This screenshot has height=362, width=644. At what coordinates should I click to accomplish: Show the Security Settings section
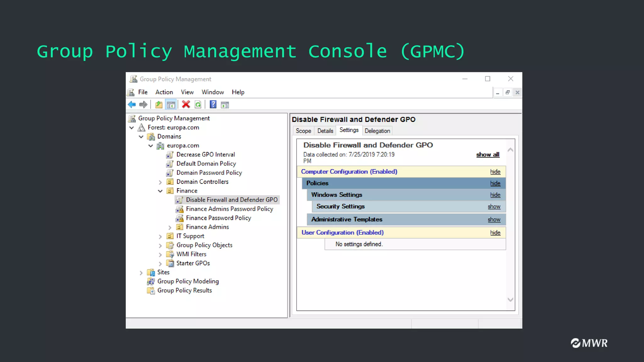coord(494,206)
